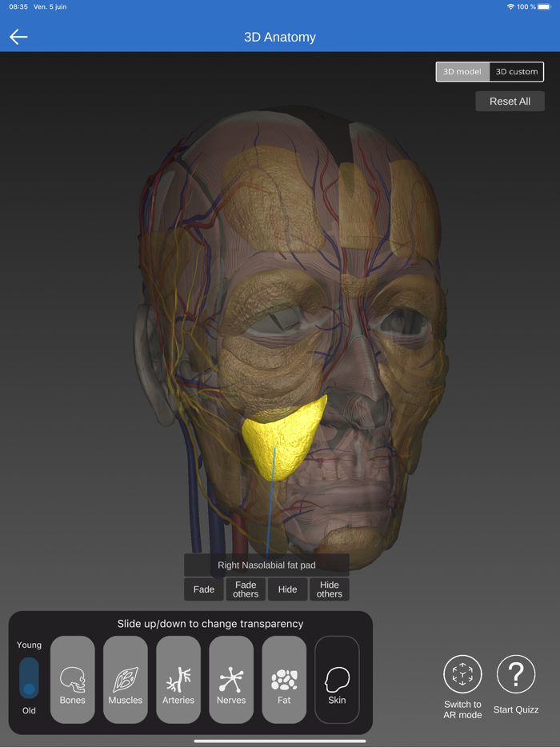
Task: Click the Reset All button
Action: click(x=510, y=101)
